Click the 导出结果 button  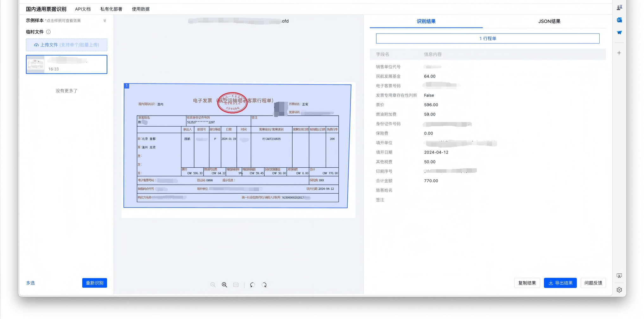(560, 283)
